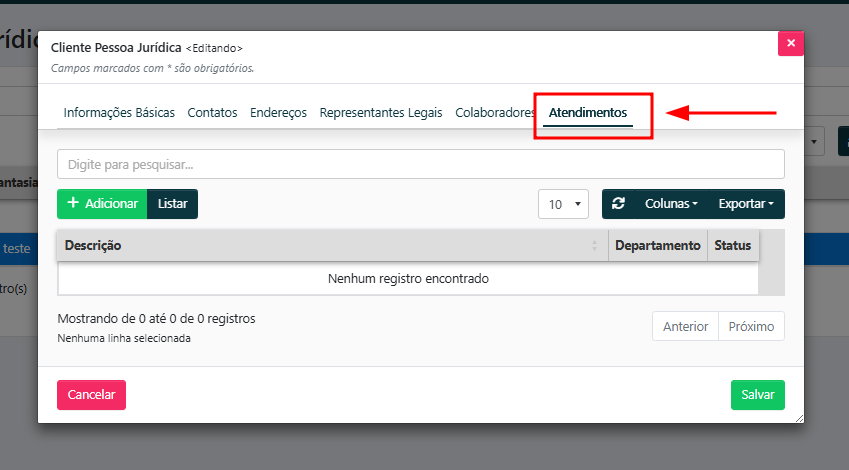Open the Exportar dropdown menu
Image resolution: width=849 pixels, height=470 pixels.
pos(746,204)
